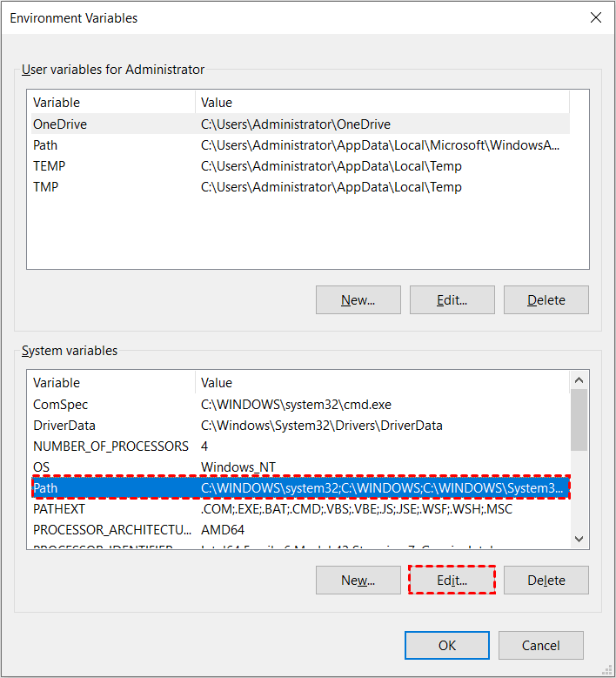Click Delete under System variables
This screenshot has height=678, width=616.
click(546, 580)
